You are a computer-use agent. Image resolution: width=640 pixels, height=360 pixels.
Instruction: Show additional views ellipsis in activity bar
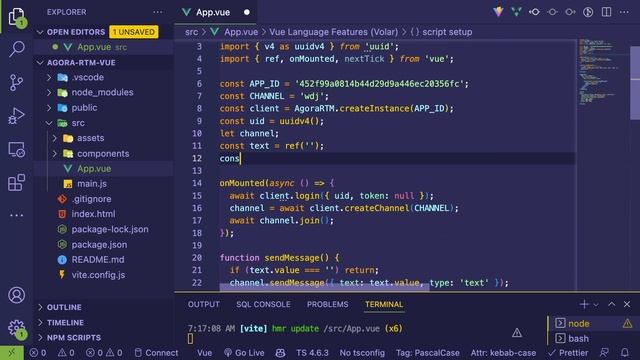17,215
